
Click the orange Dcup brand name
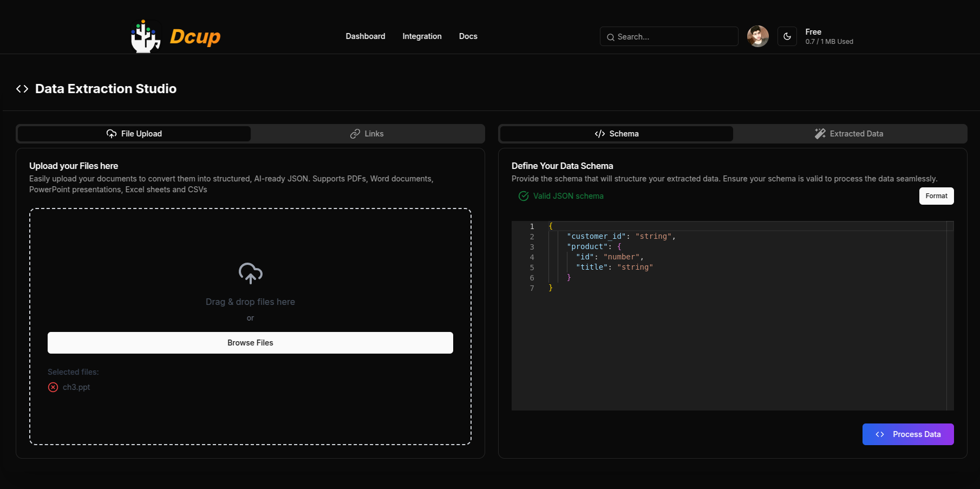pos(195,36)
